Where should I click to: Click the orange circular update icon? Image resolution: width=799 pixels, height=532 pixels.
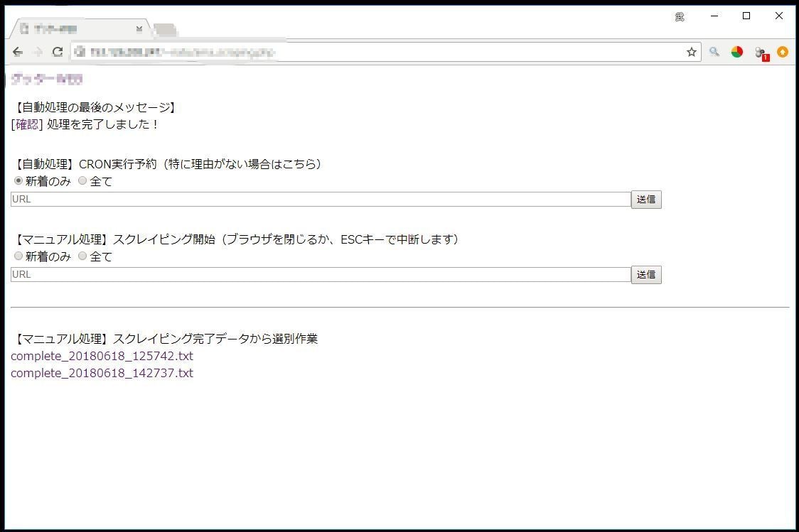pyautogui.click(x=783, y=52)
